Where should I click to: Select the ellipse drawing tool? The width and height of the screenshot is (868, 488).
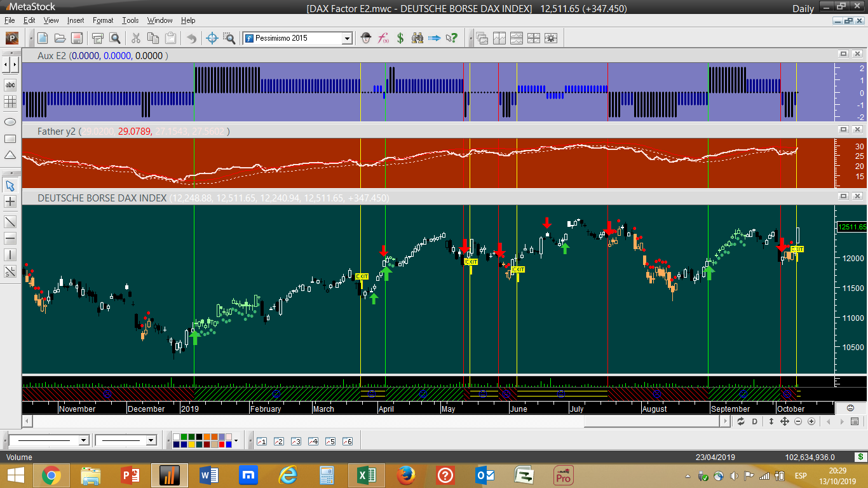click(x=10, y=121)
